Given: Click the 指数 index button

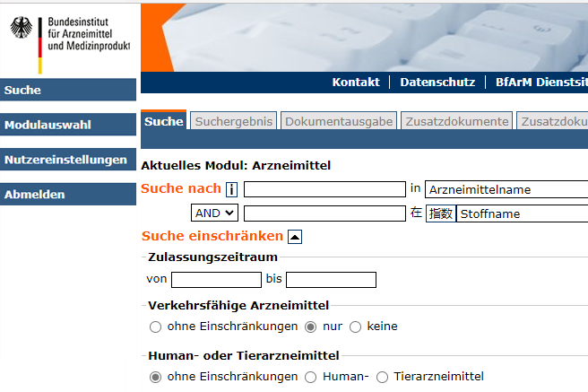Looking at the screenshot, I should click(x=440, y=213).
